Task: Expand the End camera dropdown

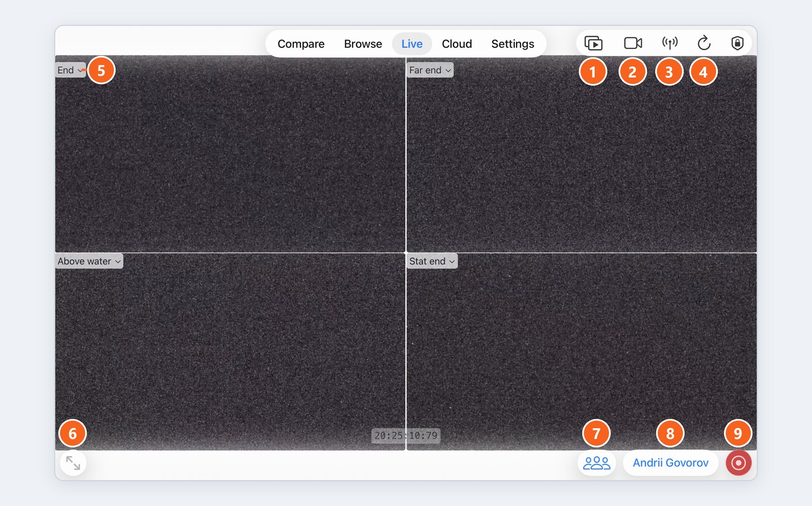Action: point(70,70)
